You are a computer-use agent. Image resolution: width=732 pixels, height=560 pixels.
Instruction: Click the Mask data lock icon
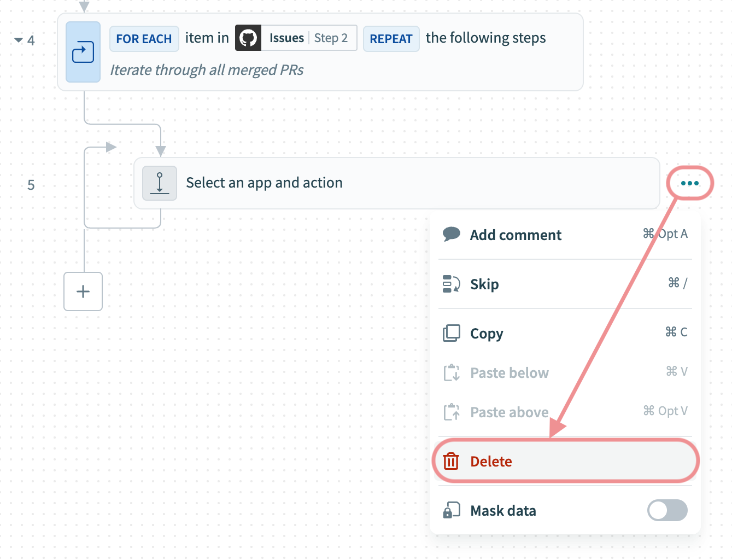coord(451,510)
